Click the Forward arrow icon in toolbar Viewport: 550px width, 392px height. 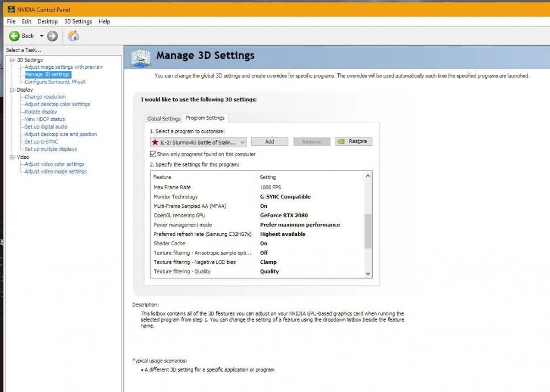(52, 36)
